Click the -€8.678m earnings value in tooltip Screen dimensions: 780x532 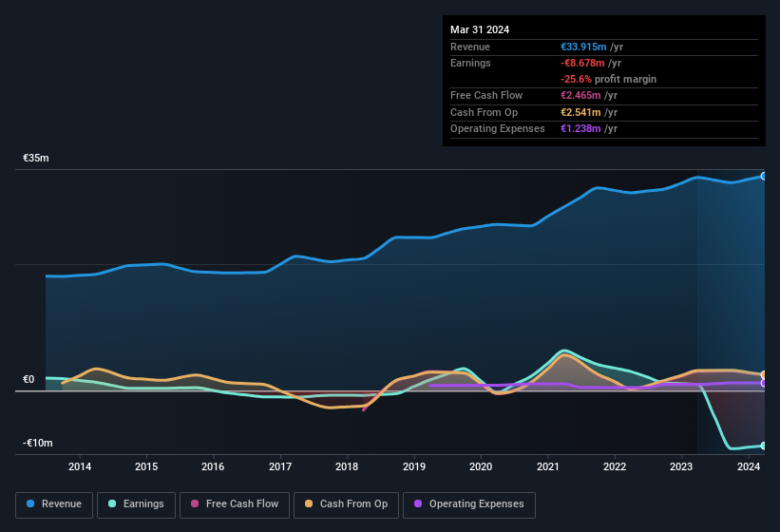585,63
